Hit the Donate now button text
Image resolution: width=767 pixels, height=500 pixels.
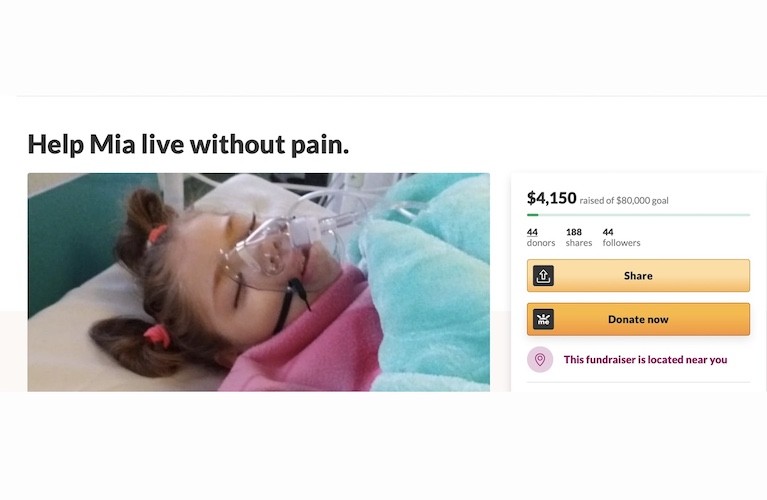tap(638, 319)
